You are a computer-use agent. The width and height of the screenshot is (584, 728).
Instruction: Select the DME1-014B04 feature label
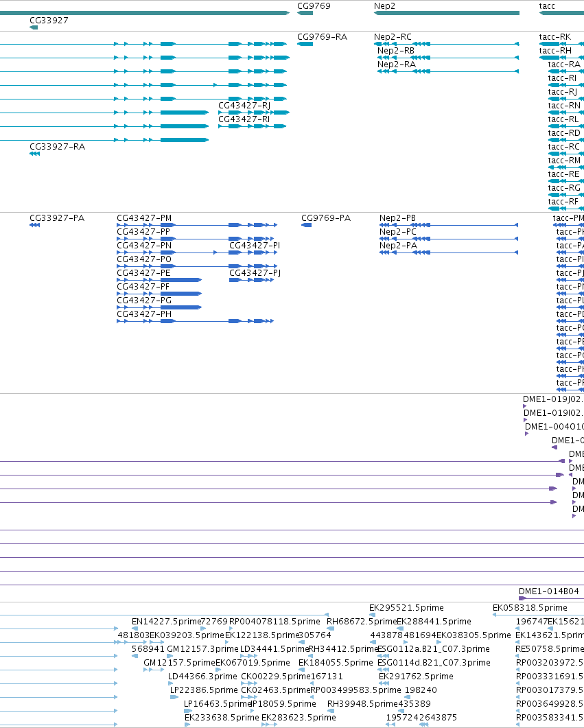(549, 591)
